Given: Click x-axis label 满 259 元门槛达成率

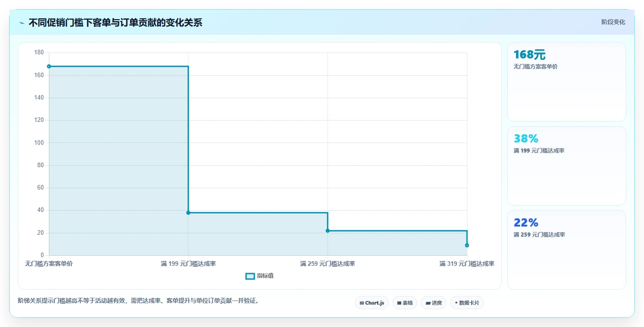Looking at the screenshot, I should pos(327,264).
